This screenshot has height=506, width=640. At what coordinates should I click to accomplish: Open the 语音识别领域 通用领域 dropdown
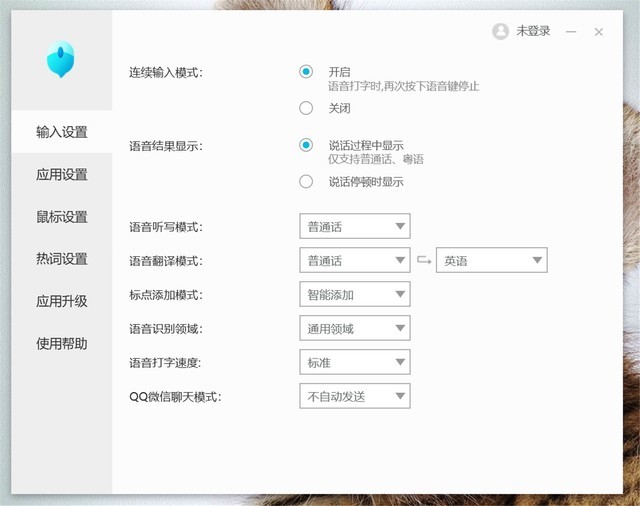click(354, 328)
